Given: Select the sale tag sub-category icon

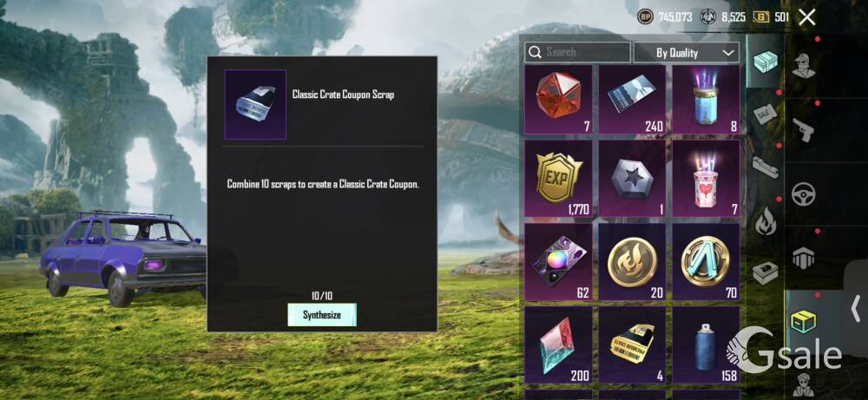Looking at the screenshot, I should (766, 115).
